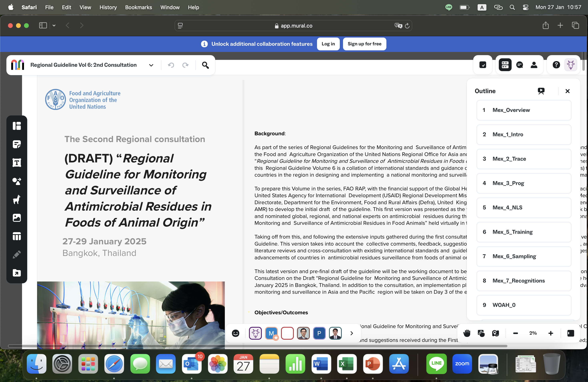The height and width of the screenshot is (382, 588).
Task: Close the Outline panel
Action: point(567,91)
